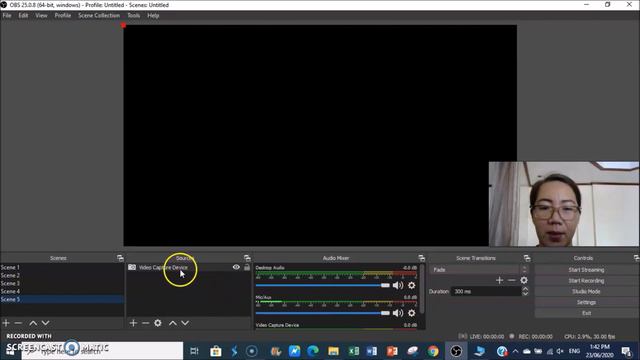The image size is (640, 360).
Task: Move source up in Sources list
Action: [x=173, y=323]
